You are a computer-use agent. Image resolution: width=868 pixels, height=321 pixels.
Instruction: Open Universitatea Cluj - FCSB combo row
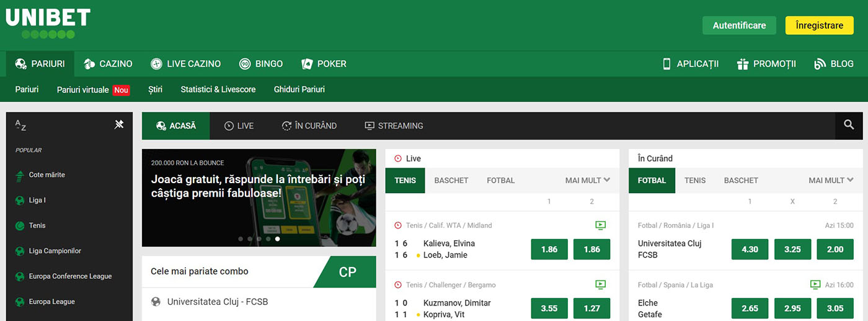pos(259,302)
